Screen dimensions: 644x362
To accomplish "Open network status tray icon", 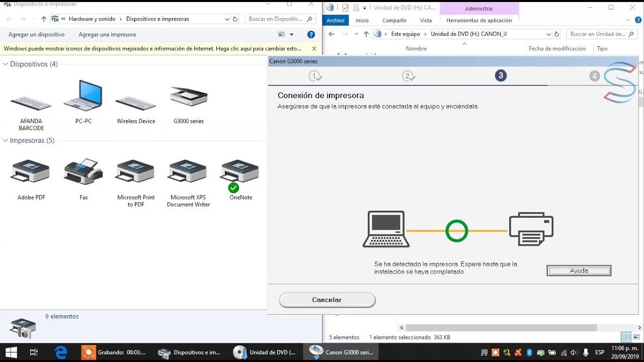I will pos(564,352).
